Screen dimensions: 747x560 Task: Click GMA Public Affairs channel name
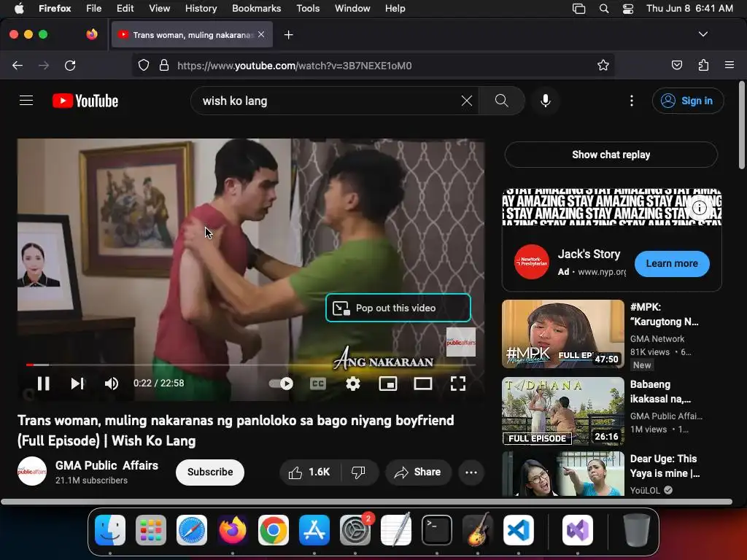107,465
